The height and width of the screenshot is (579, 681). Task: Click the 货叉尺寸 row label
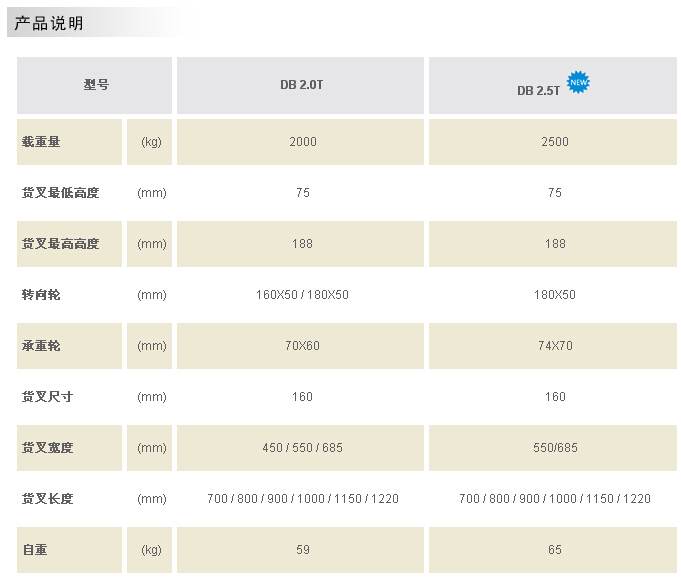[x=47, y=397]
